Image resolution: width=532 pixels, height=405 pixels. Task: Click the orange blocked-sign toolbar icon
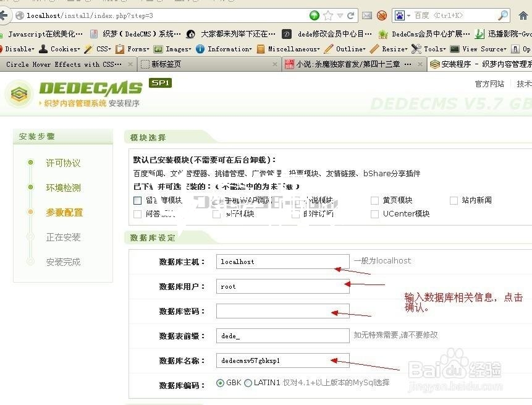382,15
